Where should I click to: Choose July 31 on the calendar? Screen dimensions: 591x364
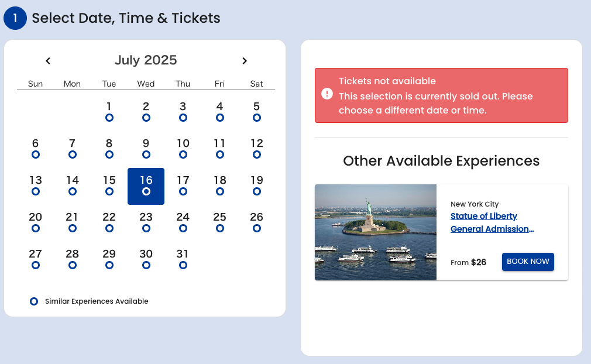183,260
